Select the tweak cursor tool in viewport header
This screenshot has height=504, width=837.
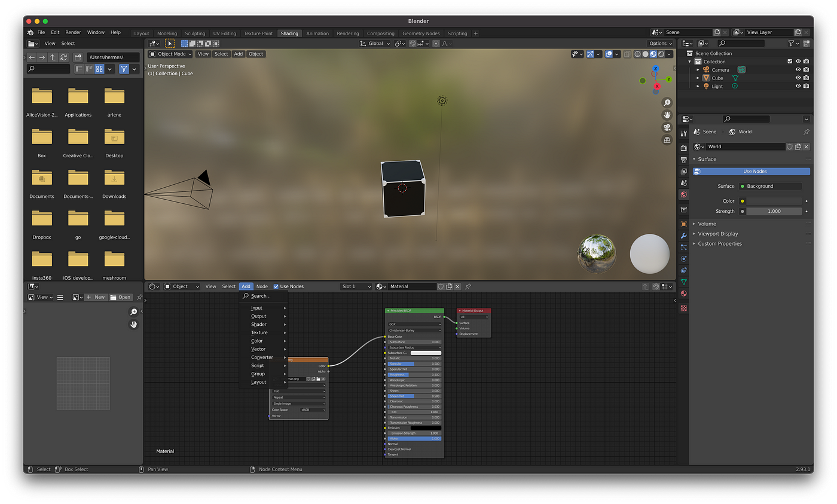click(x=170, y=44)
